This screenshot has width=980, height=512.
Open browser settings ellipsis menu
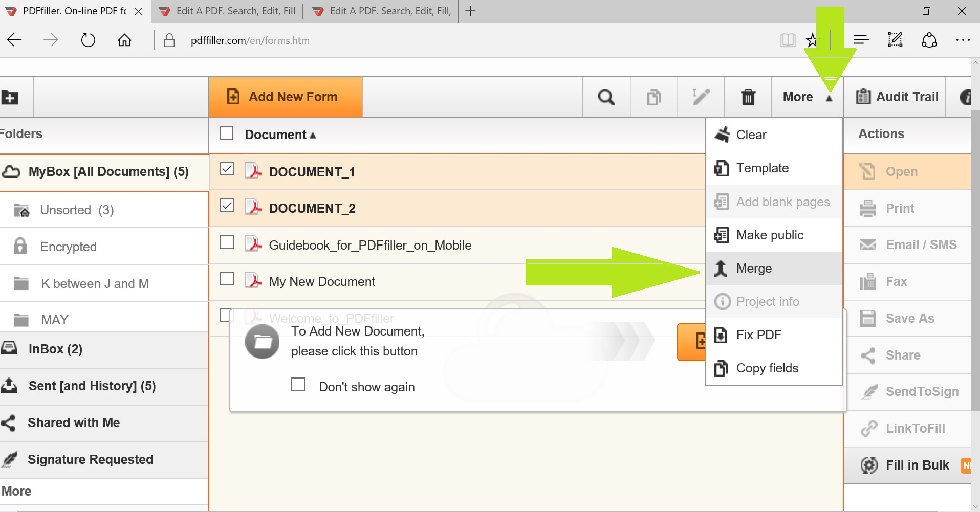point(963,40)
